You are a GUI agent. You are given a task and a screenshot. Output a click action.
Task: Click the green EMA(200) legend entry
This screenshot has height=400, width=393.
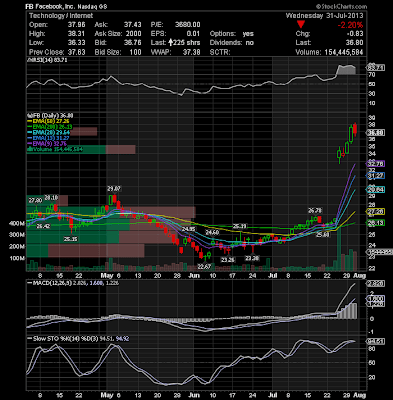[50, 127]
